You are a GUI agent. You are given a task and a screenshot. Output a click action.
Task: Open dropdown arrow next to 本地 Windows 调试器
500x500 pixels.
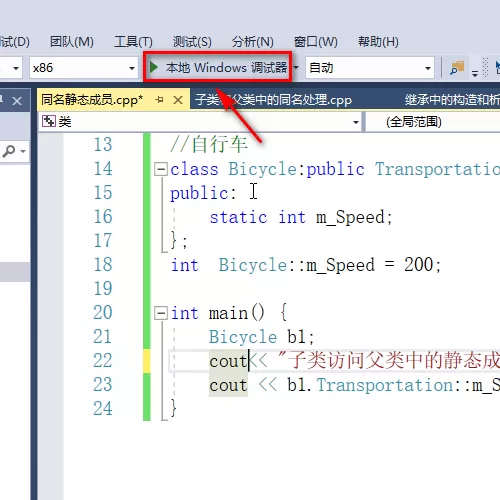click(296, 68)
